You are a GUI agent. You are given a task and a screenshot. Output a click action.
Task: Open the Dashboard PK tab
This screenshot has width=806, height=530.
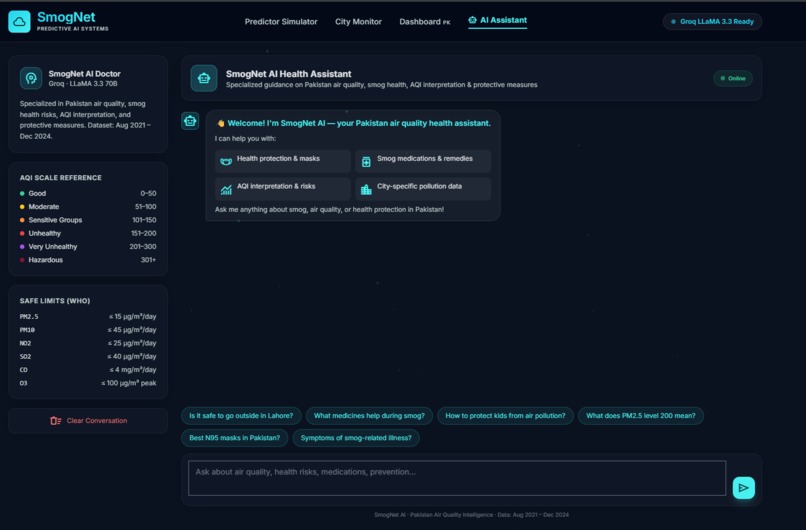[425, 22]
